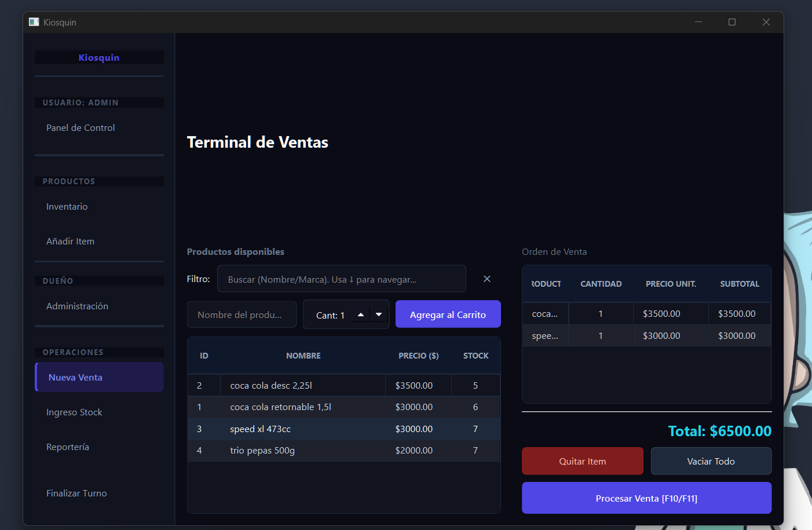The image size is (812, 530).
Task: Click Vaciar Todo to empty the cart
Action: (711, 460)
